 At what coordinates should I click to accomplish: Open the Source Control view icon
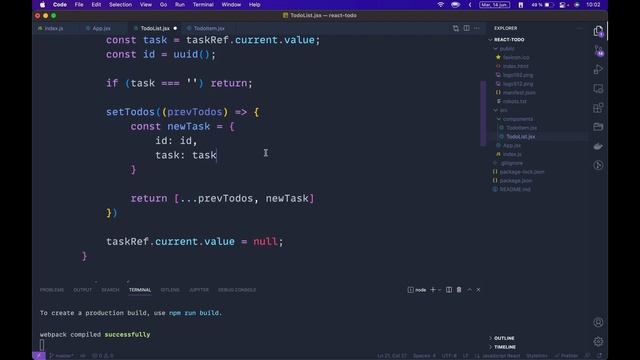click(x=598, y=51)
